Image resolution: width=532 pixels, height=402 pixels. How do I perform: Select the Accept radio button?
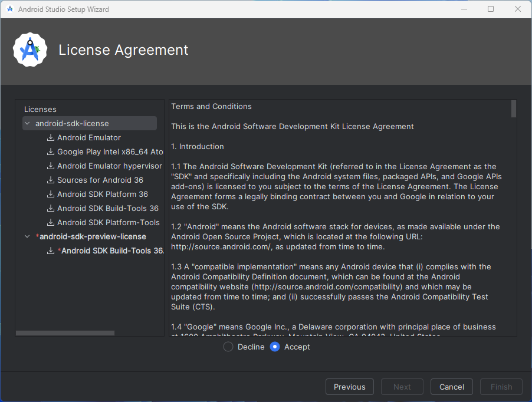point(275,347)
